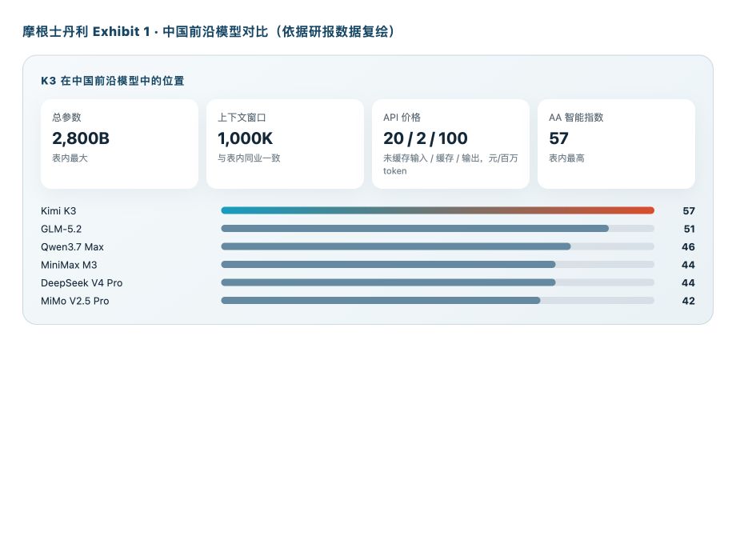The width and height of the screenshot is (736, 560).
Task: Select the 总参数 card label
Action: (66, 118)
